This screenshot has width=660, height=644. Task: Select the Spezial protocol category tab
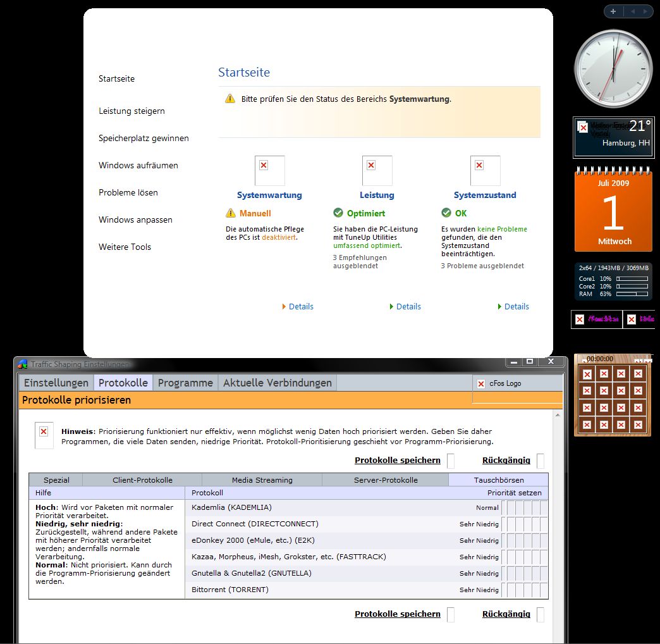56,480
